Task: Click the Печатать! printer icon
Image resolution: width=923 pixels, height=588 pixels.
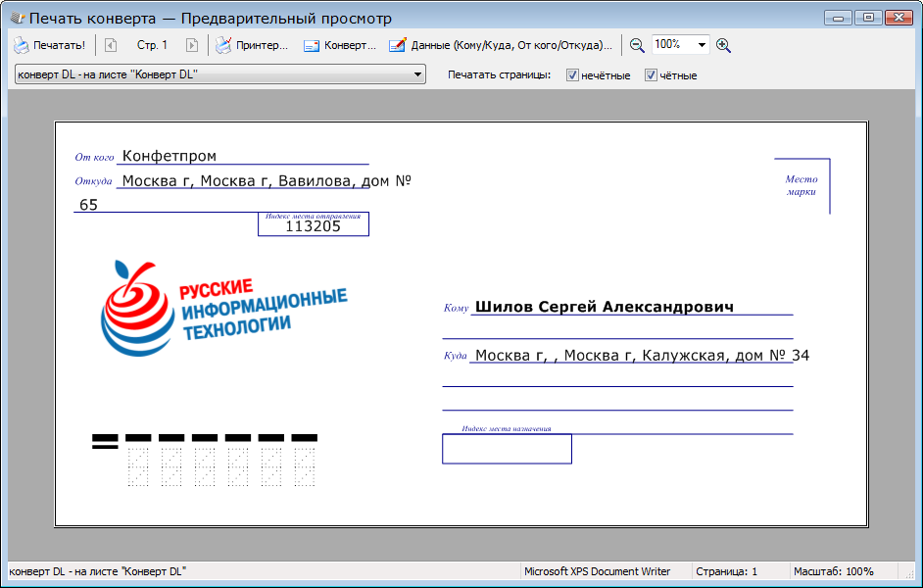Action: pyautogui.click(x=22, y=45)
